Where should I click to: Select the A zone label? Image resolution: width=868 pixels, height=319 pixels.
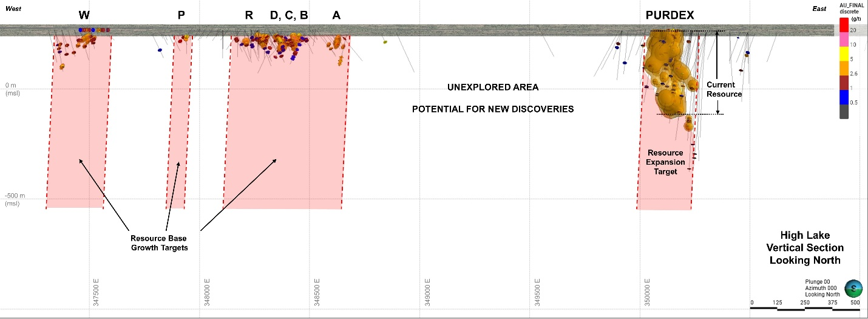pos(336,15)
